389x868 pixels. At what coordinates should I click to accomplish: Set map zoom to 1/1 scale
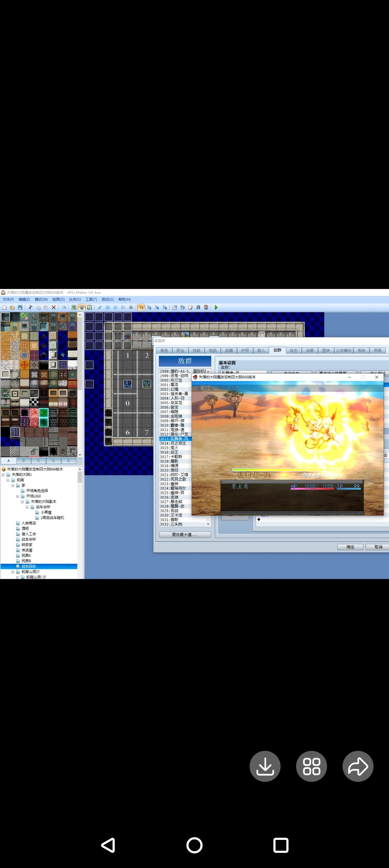[141, 307]
